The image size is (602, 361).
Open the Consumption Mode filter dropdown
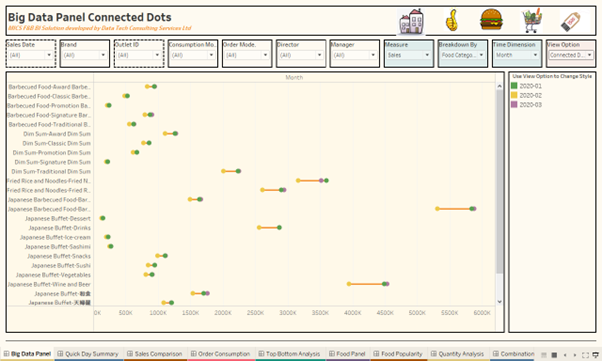[x=193, y=55]
